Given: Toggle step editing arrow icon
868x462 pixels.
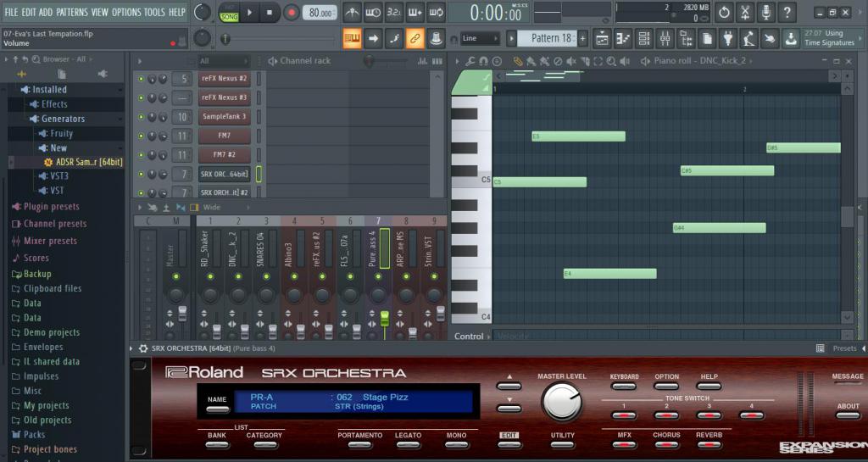Looking at the screenshot, I should [373, 38].
